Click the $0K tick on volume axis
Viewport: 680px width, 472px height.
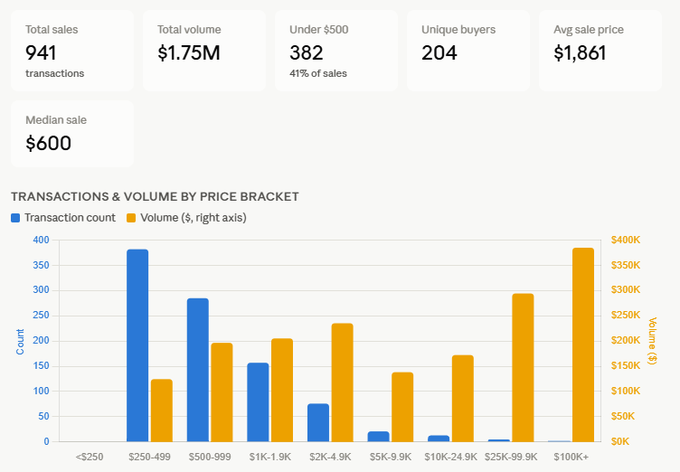pyautogui.click(x=620, y=442)
